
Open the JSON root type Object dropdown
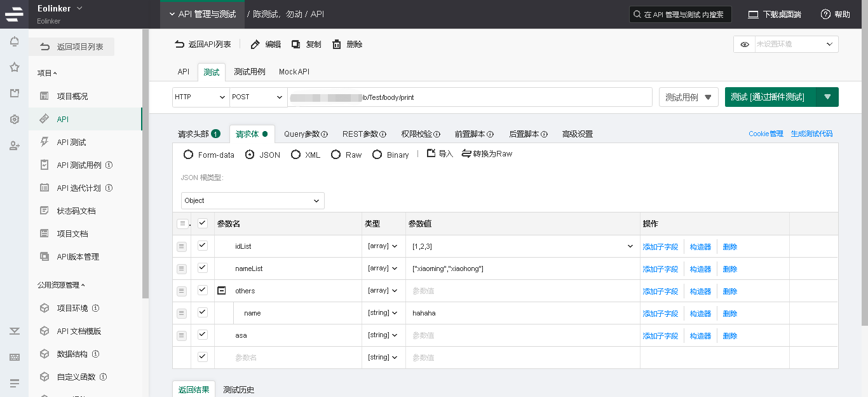click(252, 200)
